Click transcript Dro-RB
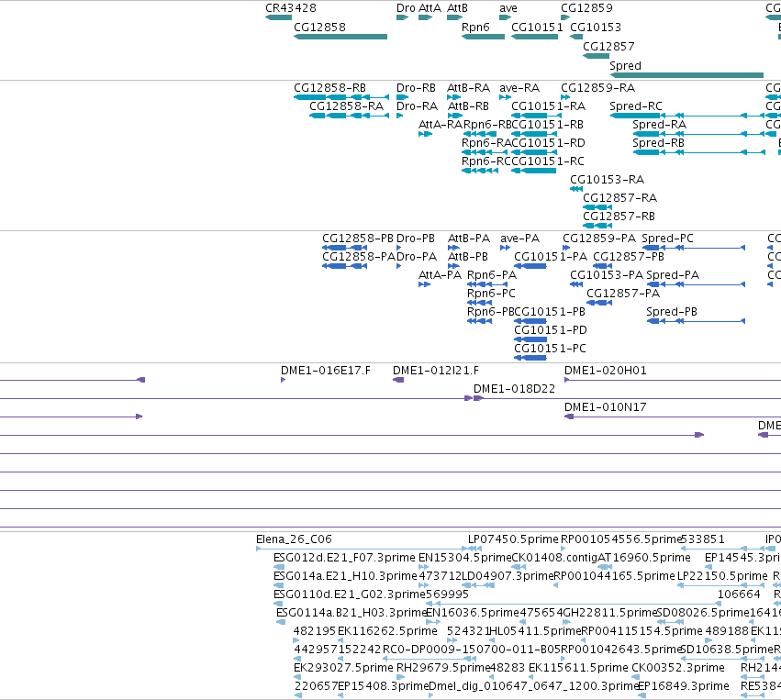Viewport: 781px width, 700px height. 403,97
